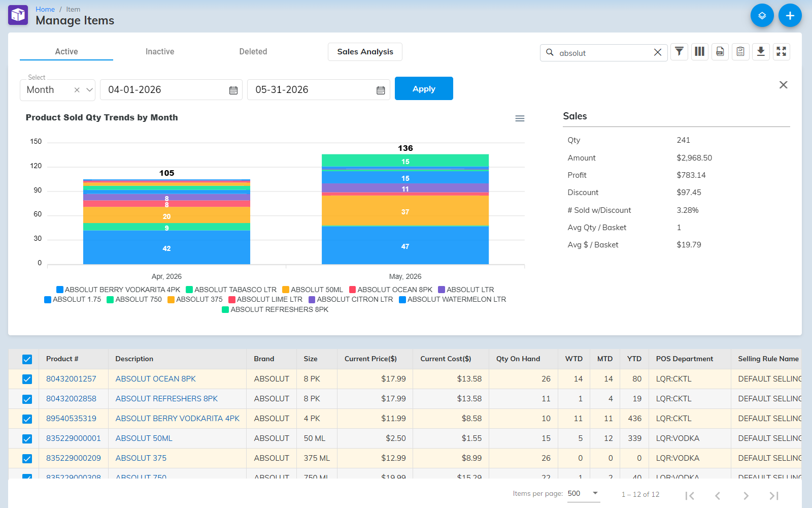Click the blue plus add item button
812x508 pixels.
point(790,16)
